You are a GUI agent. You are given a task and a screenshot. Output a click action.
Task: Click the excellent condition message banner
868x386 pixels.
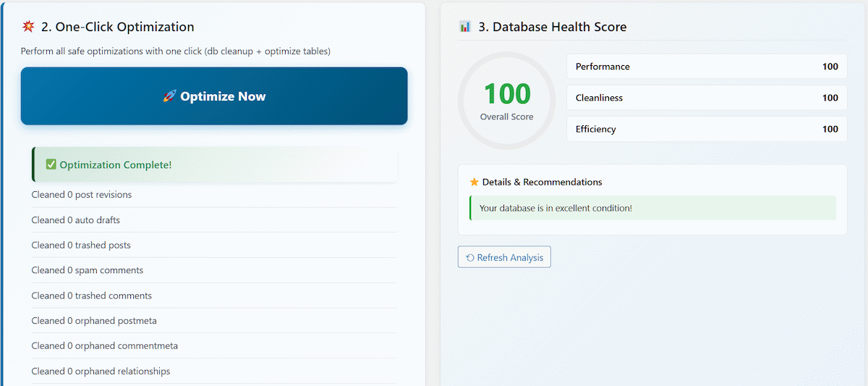pos(652,208)
